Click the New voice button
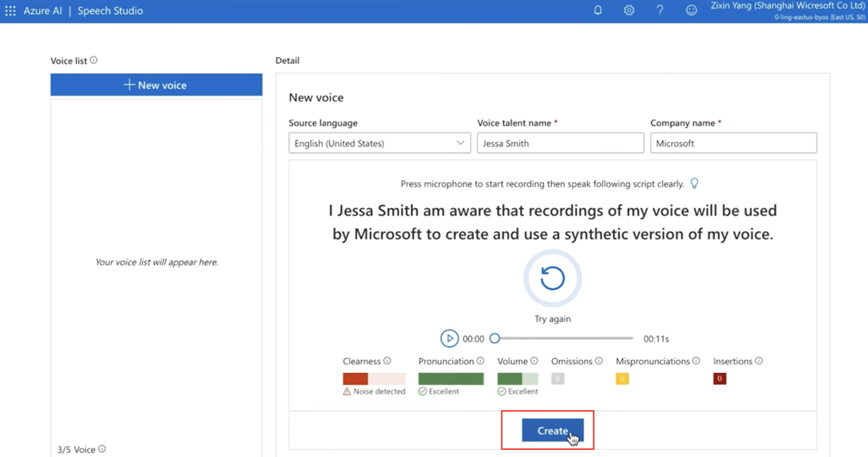This screenshot has width=868, height=457. (156, 85)
